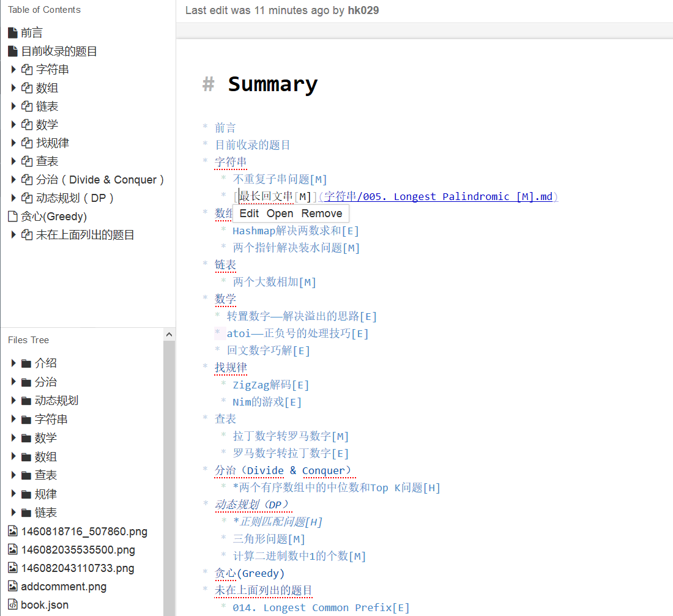Click the file icon beside 前言
Viewport: 673px width, 616px height.
[x=13, y=32]
